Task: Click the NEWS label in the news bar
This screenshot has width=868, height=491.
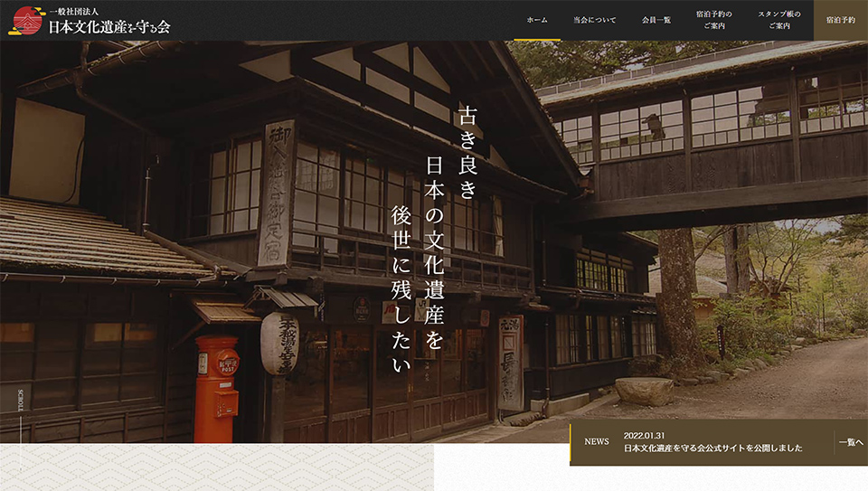Action: coord(597,442)
